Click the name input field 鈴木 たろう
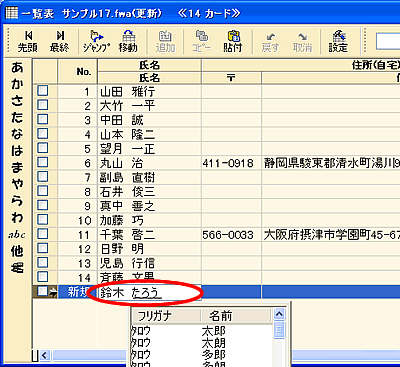 coord(149,292)
